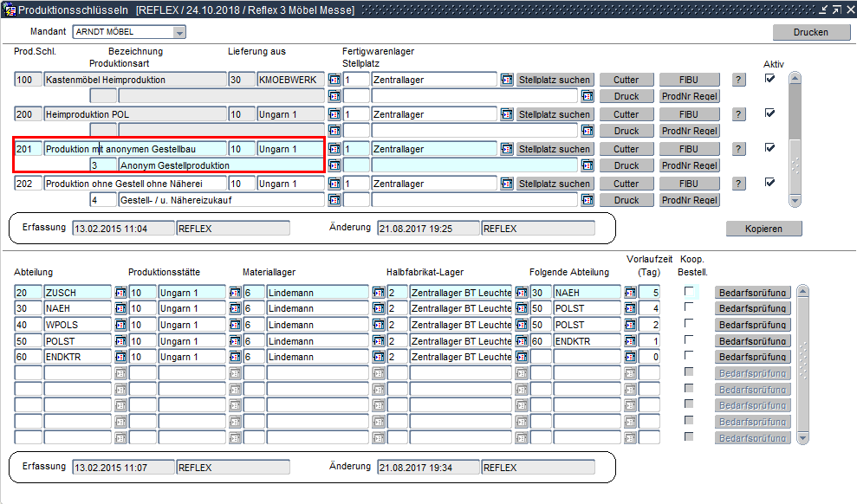Screen dimensions: 857x504
Task: Open the list of values beside KMOEBWERK
Action: point(334,80)
